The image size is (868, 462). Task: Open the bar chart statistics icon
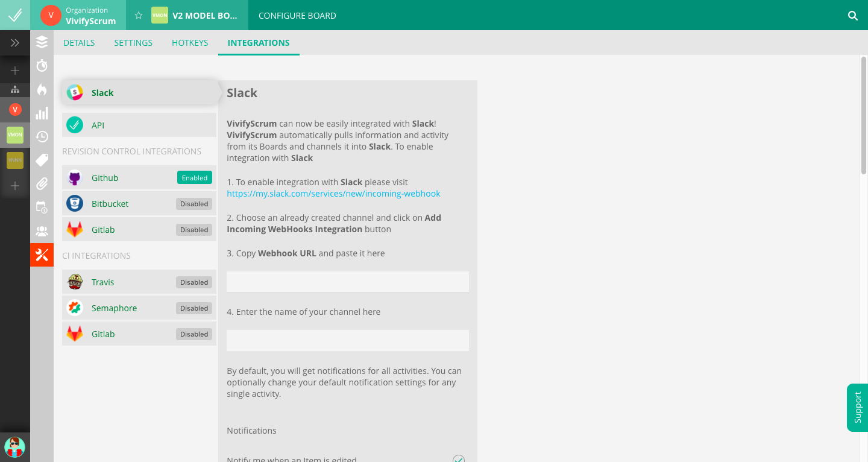click(42, 113)
